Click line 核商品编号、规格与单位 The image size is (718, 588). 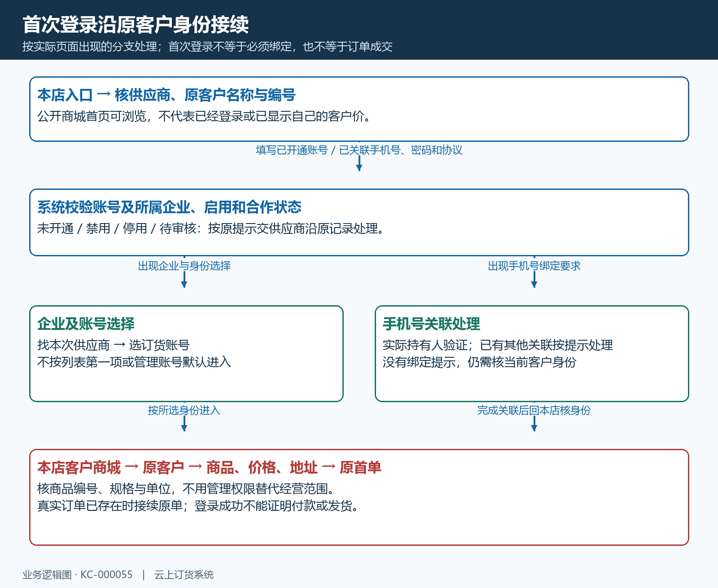(186, 489)
